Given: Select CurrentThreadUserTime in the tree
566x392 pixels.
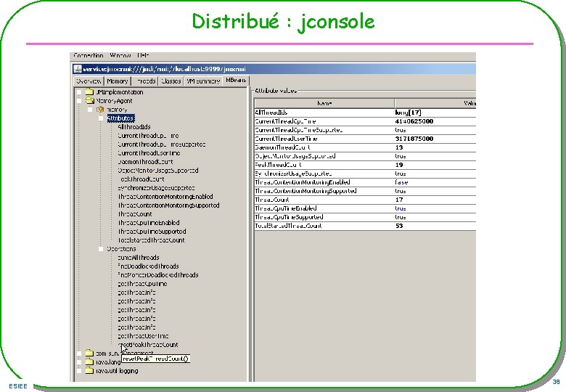Looking at the screenshot, I should tap(149, 152).
